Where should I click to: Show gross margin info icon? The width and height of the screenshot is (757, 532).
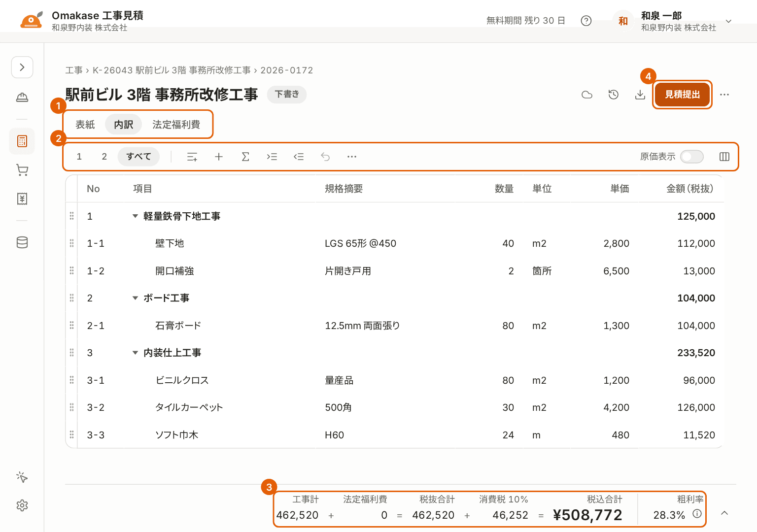(697, 514)
